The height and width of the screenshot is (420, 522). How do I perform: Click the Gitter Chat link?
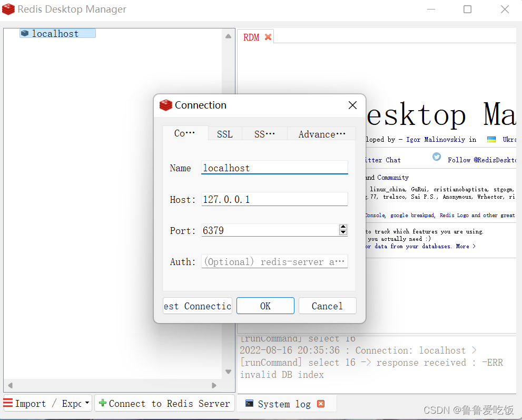click(383, 160)
